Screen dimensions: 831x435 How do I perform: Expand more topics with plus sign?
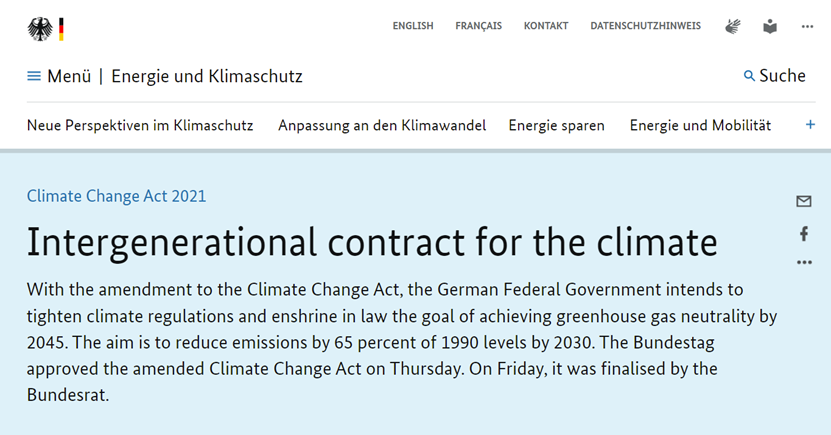811,125
